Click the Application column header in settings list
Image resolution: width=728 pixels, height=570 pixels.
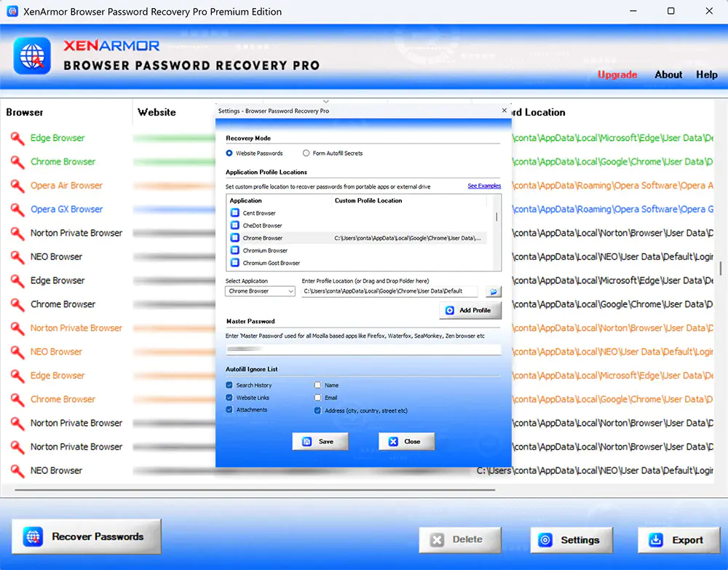coord(245,200)
